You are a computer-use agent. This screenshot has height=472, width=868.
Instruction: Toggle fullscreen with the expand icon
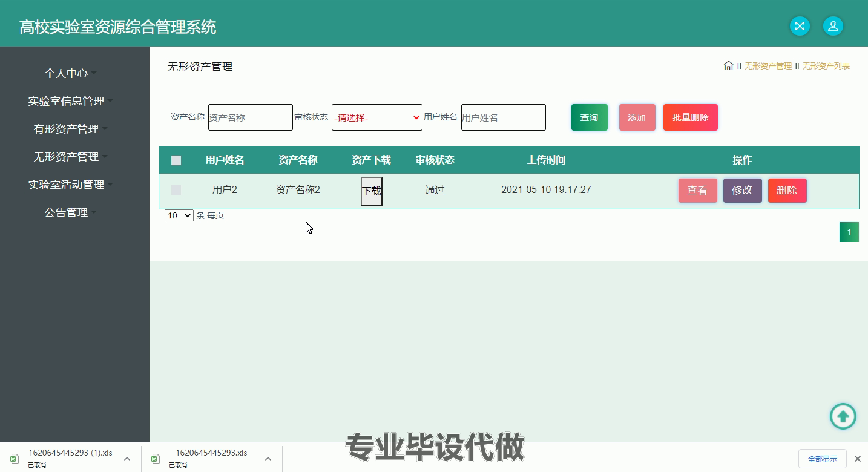800,26
